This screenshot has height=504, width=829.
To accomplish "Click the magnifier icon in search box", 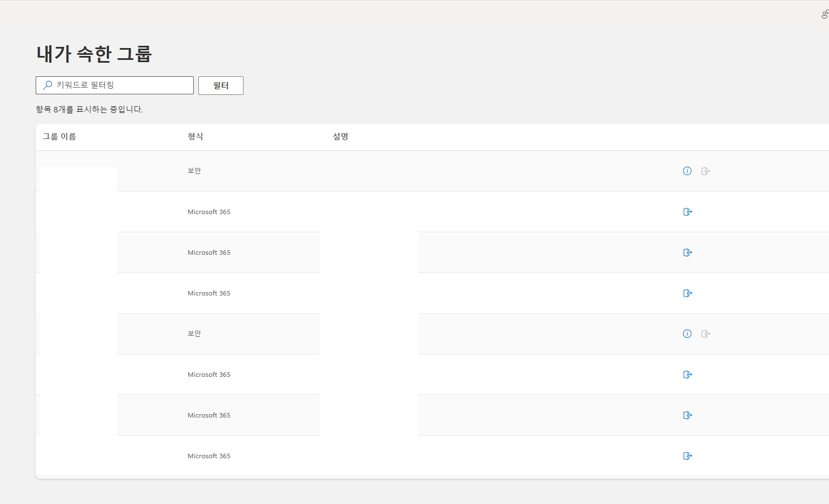I will [x=47, y=85].
